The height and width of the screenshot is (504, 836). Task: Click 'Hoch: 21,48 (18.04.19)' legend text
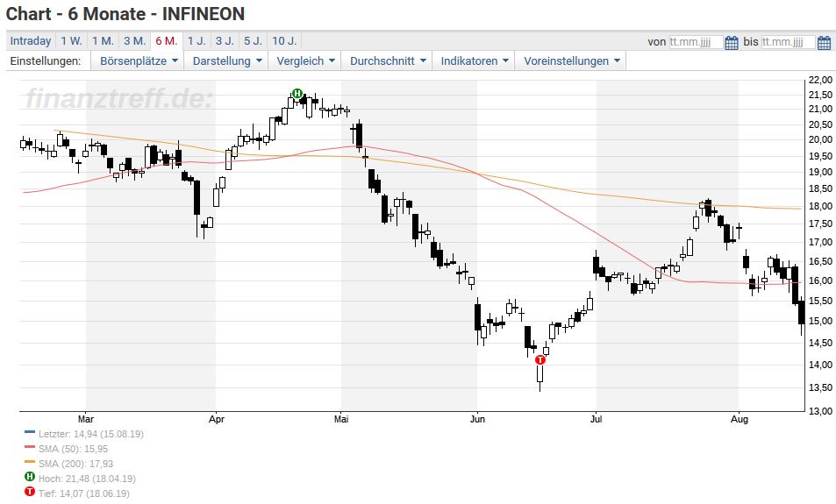tap(87, 479)
